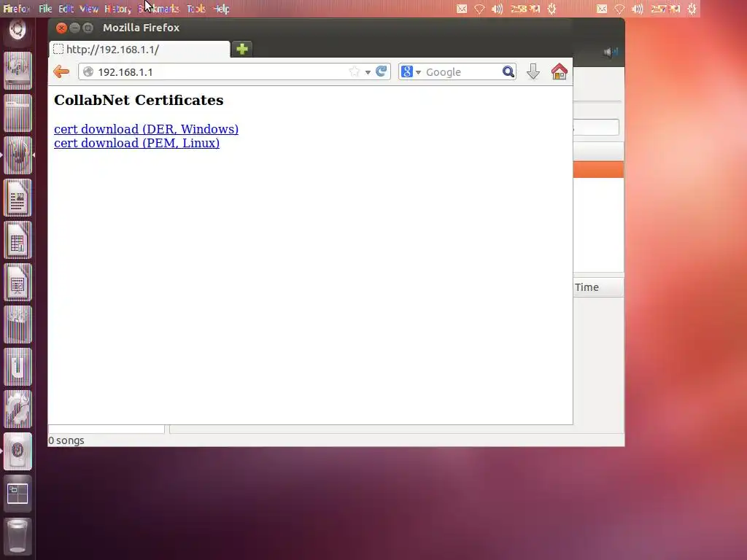Open the Edit menu

coord(66,9)
